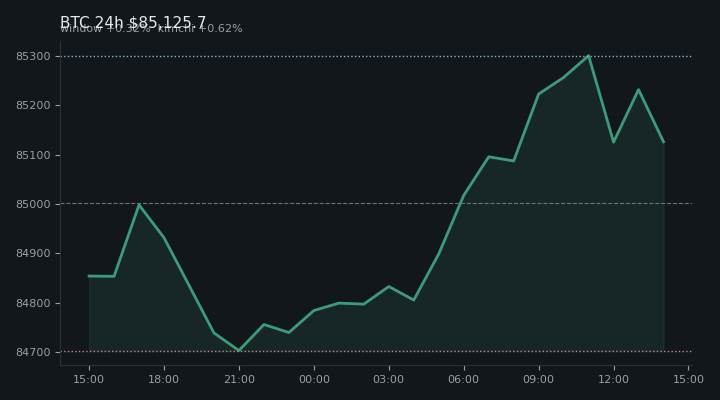
Task: Click the 84800 y-axis label
Action: [33, 303]
